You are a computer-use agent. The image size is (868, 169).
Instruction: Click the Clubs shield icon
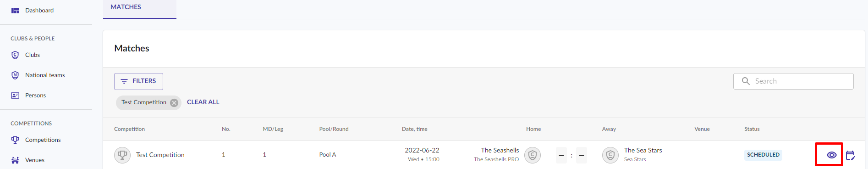[x=15, y=55]
